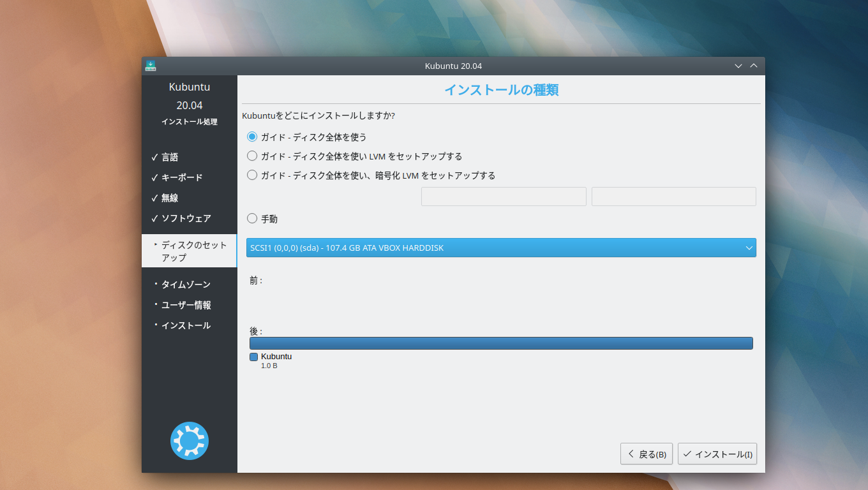The image size is (868, 490).
Task: Click the installer icon in the title bar
Action: (151, 66)
